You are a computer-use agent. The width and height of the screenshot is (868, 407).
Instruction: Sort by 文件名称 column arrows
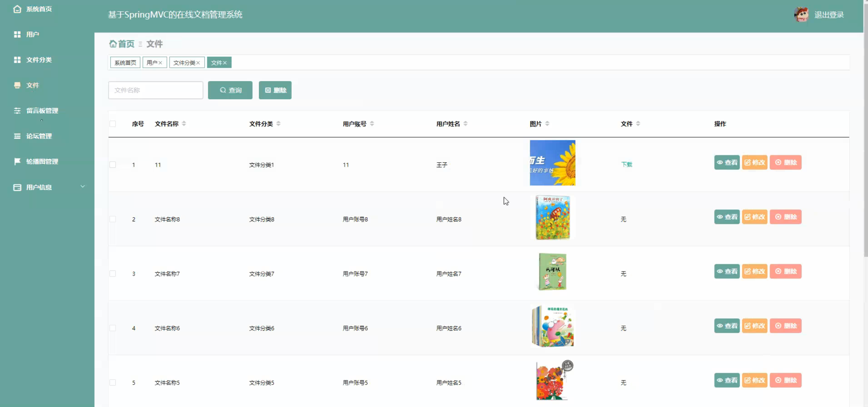184,124
